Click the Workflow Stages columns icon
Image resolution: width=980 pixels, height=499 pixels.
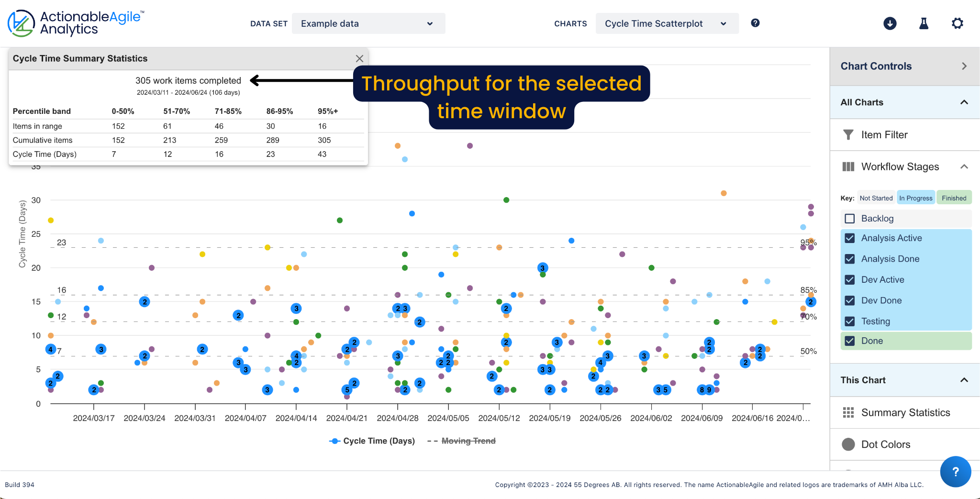click(x=849, y=166)
